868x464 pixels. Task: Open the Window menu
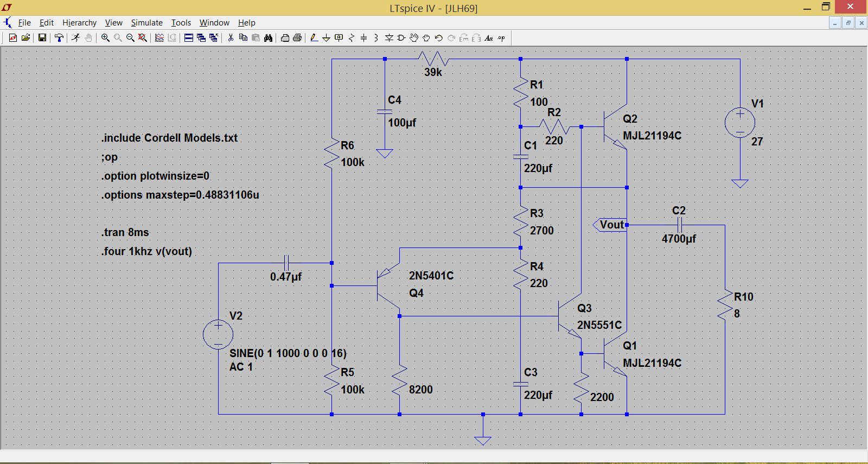point(214,23)
